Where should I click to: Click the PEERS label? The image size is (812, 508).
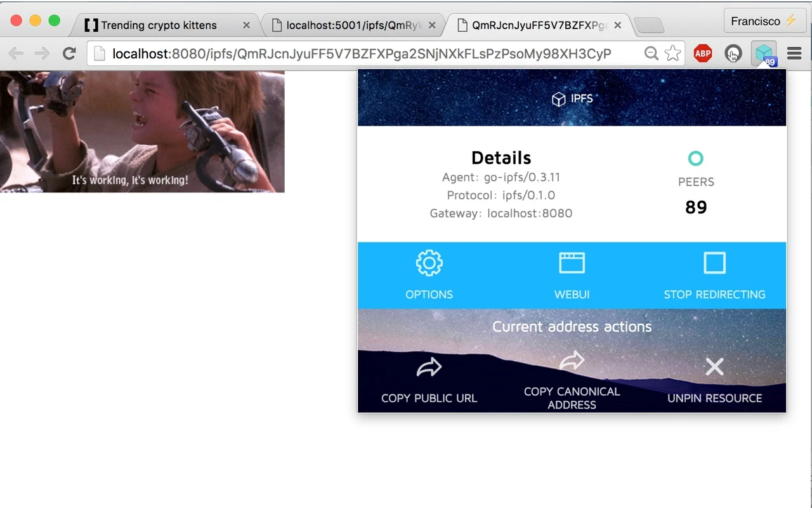point(696,182)
